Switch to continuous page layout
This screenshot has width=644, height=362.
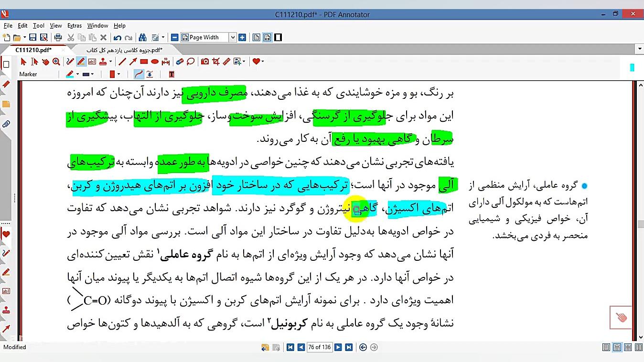(x=617, y=347)
